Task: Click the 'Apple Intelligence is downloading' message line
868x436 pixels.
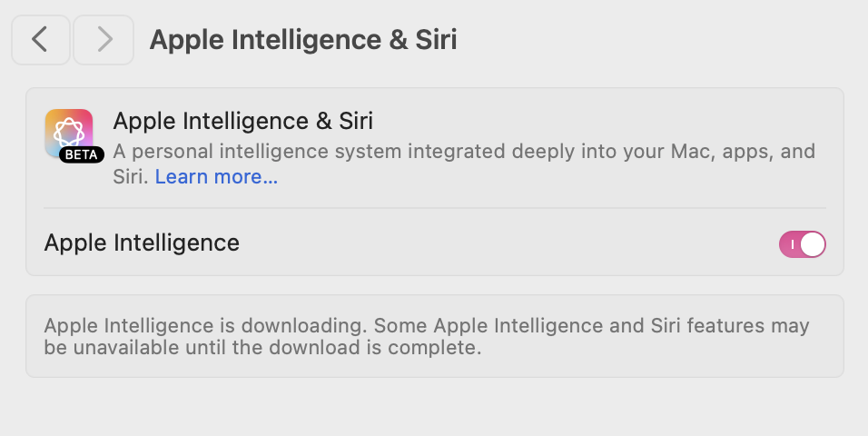Action: 426,325
